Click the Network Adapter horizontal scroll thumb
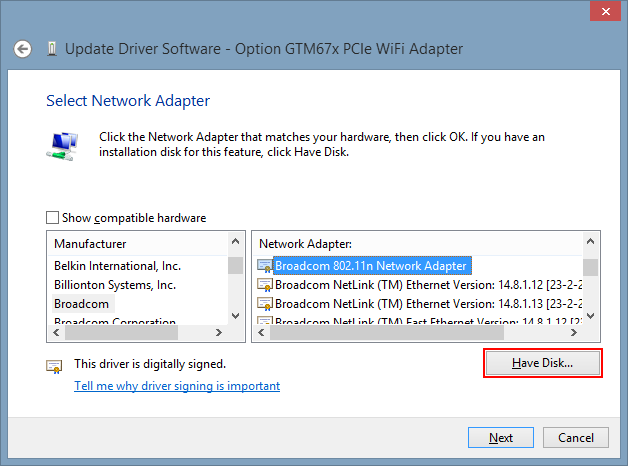628x466 pixels. [x=387, y=332]
